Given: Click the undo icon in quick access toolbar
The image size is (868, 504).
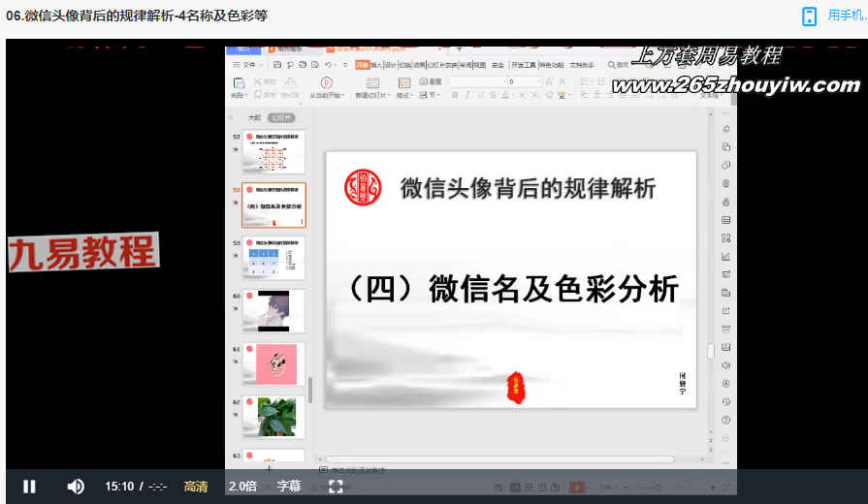Looking at the screenshot, I should [x=328, y=65].
